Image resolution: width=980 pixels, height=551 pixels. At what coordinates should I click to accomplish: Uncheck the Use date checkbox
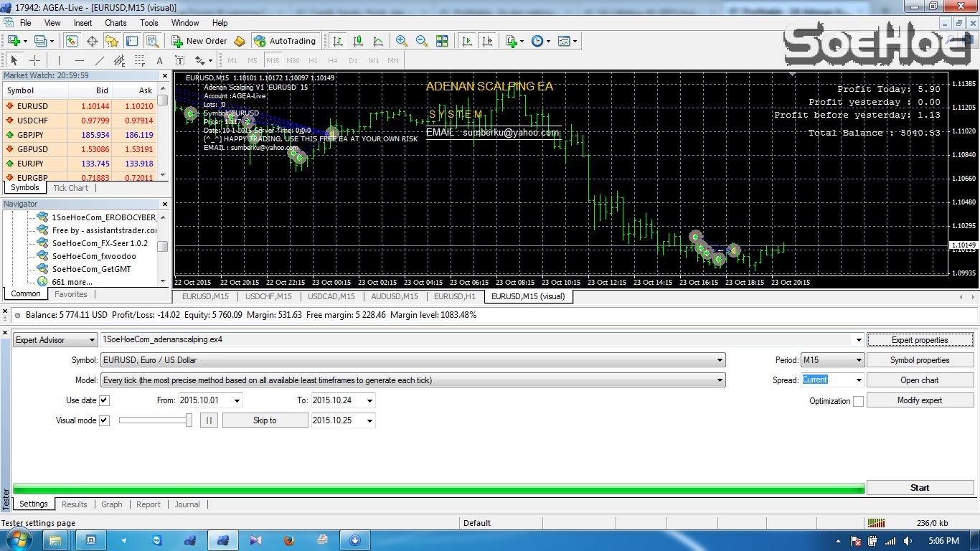click(x=104, y=400)
